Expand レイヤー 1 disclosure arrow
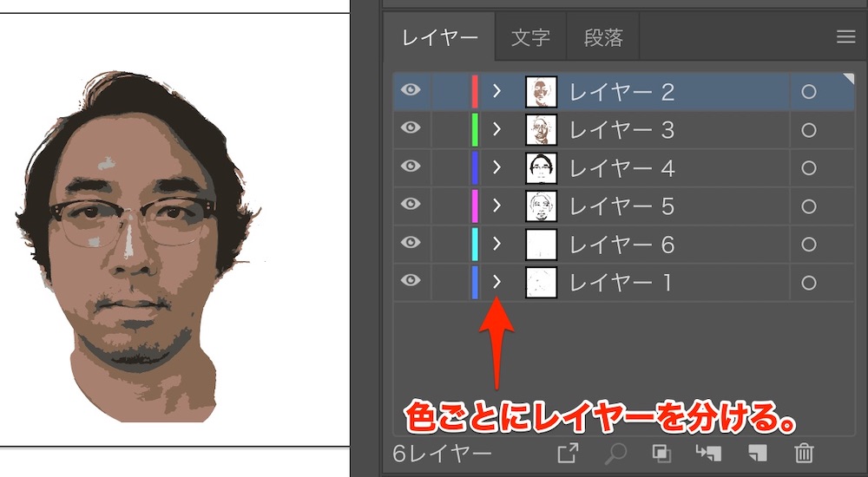Viewport: 868px width, 477px height. coord(497,282)
